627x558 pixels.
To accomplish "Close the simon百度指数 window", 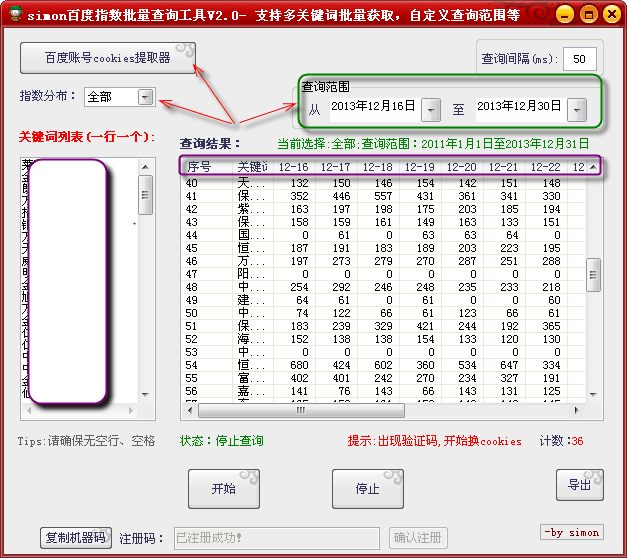I will point(612,15).
